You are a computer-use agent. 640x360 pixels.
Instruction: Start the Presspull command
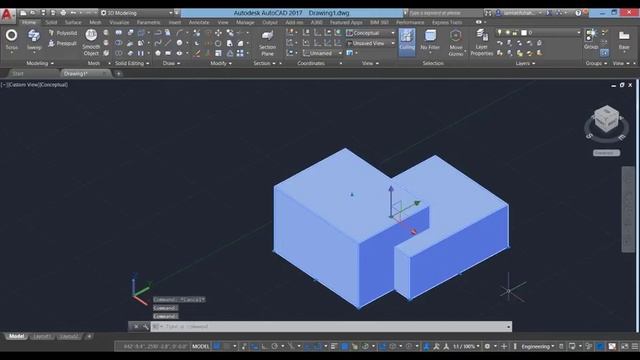click(x=62, y=43)
